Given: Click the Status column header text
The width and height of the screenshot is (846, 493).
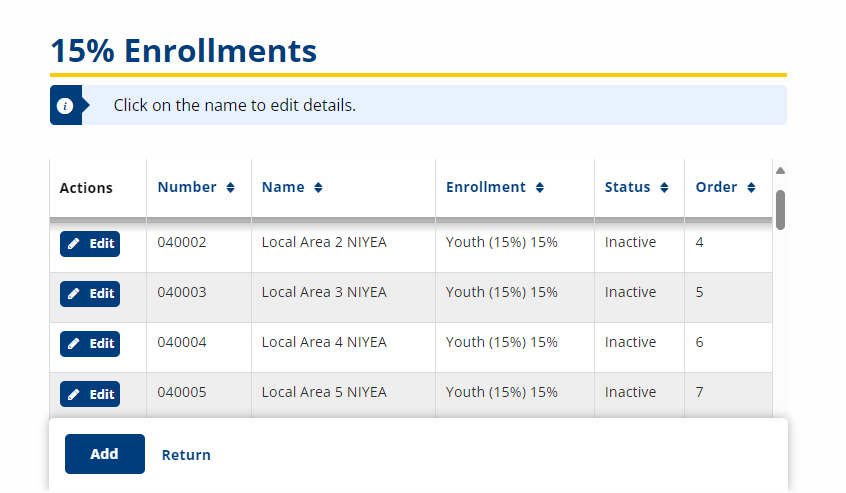Looking at the screenshot, I should pos(627,187).
